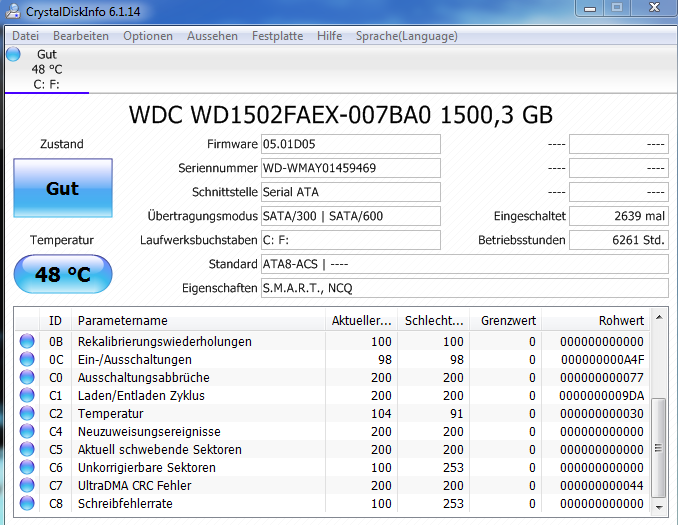The image size is (678, 525).
Task: Select the Schreibfehlerrate parameter name
Action: (x=125, y=504)
